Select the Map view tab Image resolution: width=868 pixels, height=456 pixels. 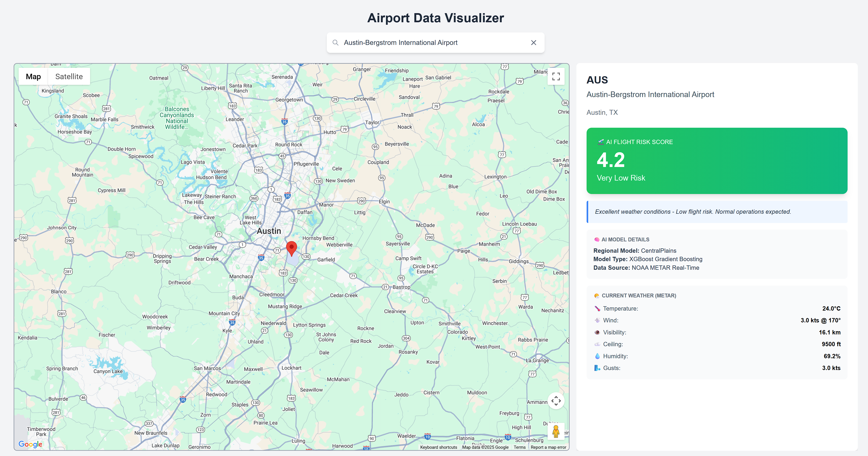click(33, 76)
